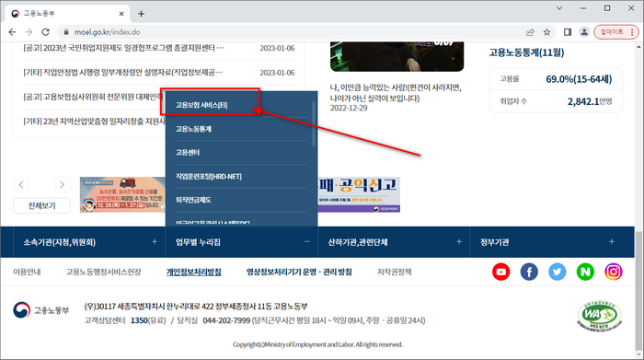This screenshot has height=360, width=644.
Task: Click the 고용노동통계(11월) heading
Action: [x=526, y=52]
